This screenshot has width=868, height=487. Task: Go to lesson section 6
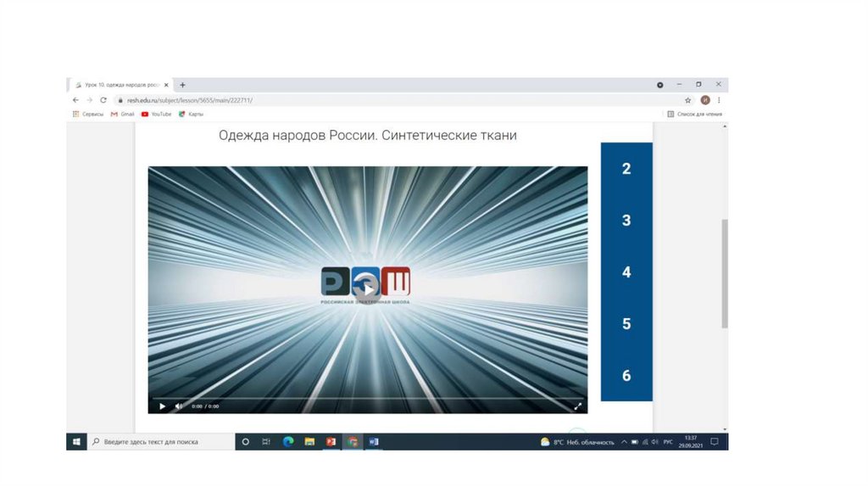click(626, 375)
